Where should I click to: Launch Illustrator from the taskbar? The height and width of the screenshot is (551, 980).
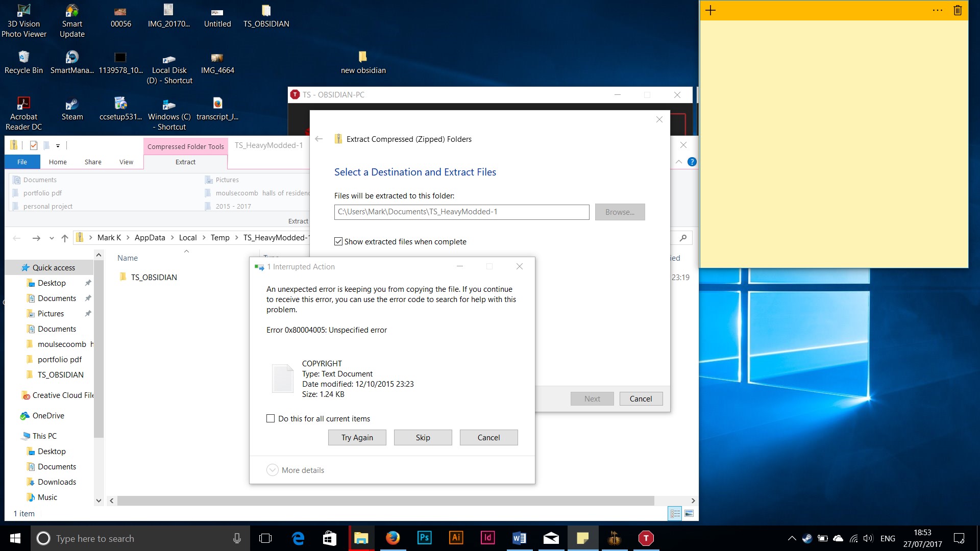click(456, 538)
